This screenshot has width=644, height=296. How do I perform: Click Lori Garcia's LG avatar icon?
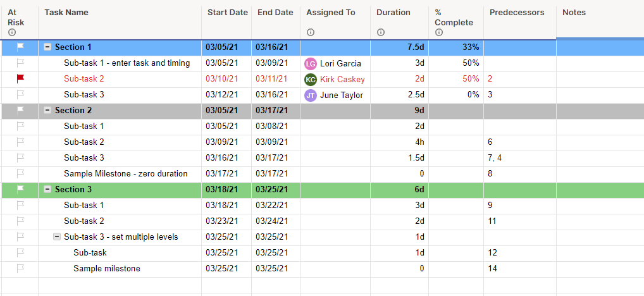[310, 63]
